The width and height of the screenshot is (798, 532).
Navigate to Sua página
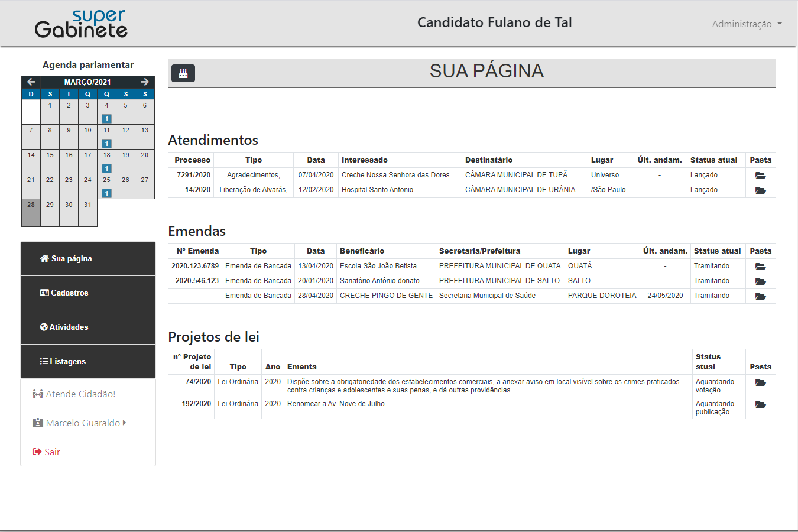[x=88, y=259]
